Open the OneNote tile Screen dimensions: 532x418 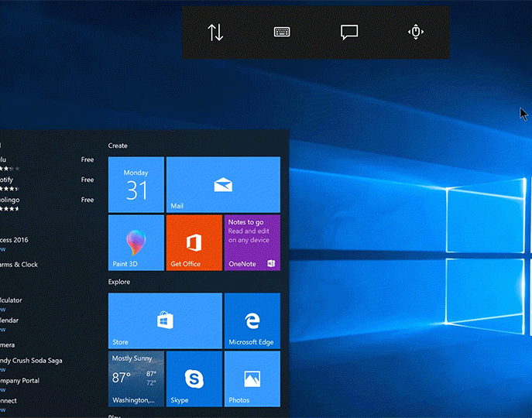point(252,242)
